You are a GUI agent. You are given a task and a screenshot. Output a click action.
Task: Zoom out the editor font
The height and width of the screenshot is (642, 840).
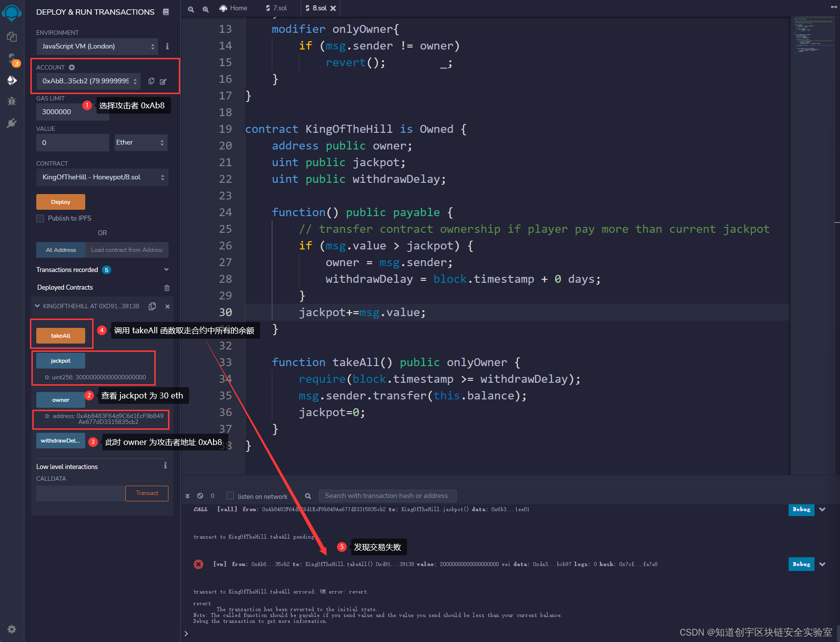click(191, 9)
